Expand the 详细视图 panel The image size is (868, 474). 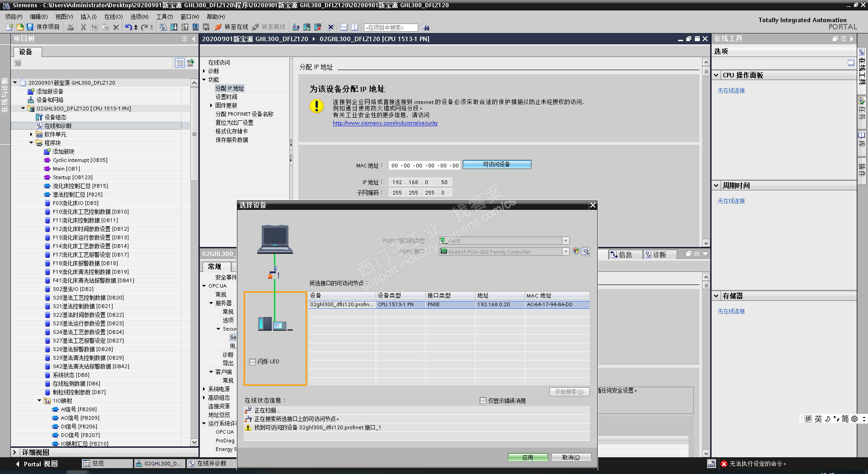(14, 452)
